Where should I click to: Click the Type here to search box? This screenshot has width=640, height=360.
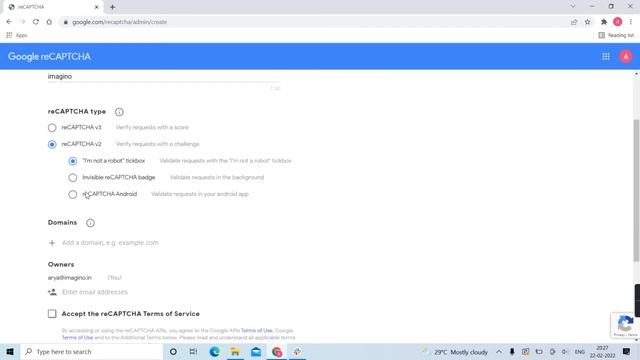coord(91,351)
